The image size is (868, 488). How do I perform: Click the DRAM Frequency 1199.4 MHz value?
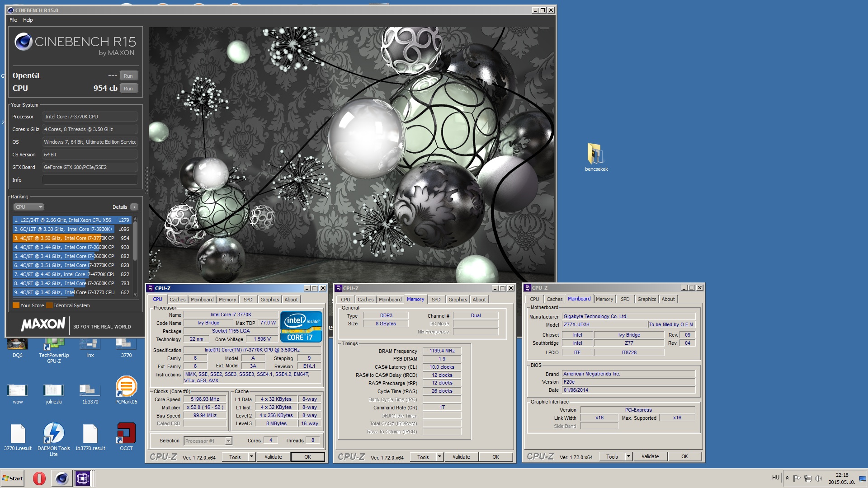point(442,351)
